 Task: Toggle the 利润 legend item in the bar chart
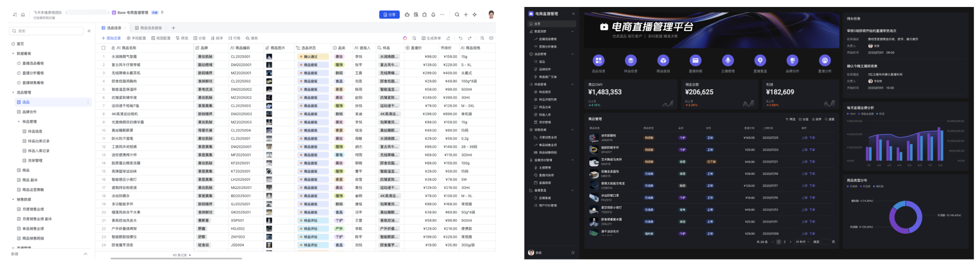[881, 114]
